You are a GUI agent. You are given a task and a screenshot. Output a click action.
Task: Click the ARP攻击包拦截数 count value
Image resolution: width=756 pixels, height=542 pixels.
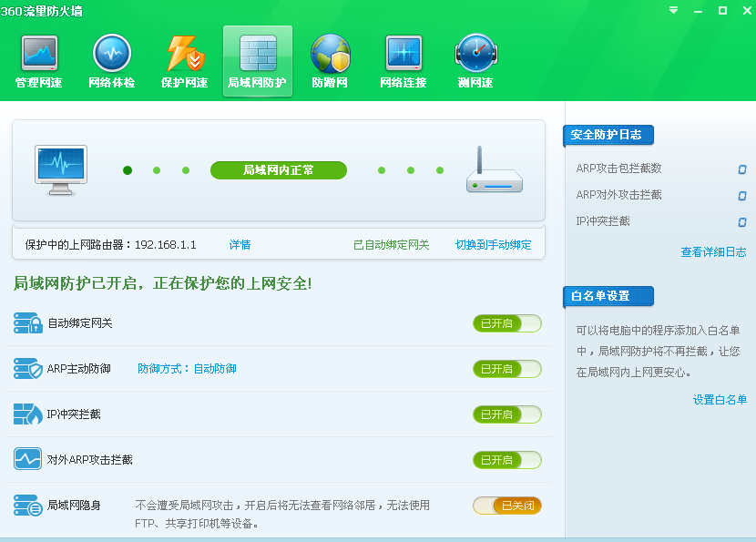coord(742,169)
